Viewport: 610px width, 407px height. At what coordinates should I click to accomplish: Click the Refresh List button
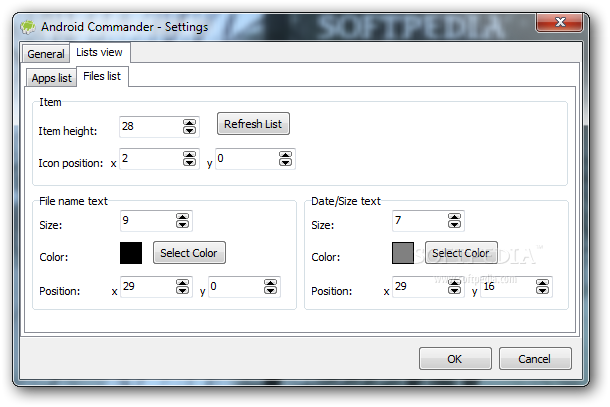[x=253, y=124]
